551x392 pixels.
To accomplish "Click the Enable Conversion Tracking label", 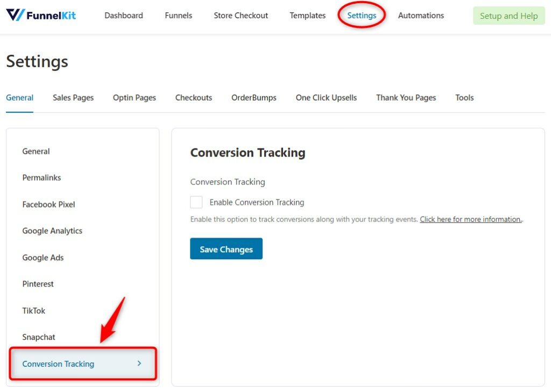I will pyautogui.click(x=257, y=202).
